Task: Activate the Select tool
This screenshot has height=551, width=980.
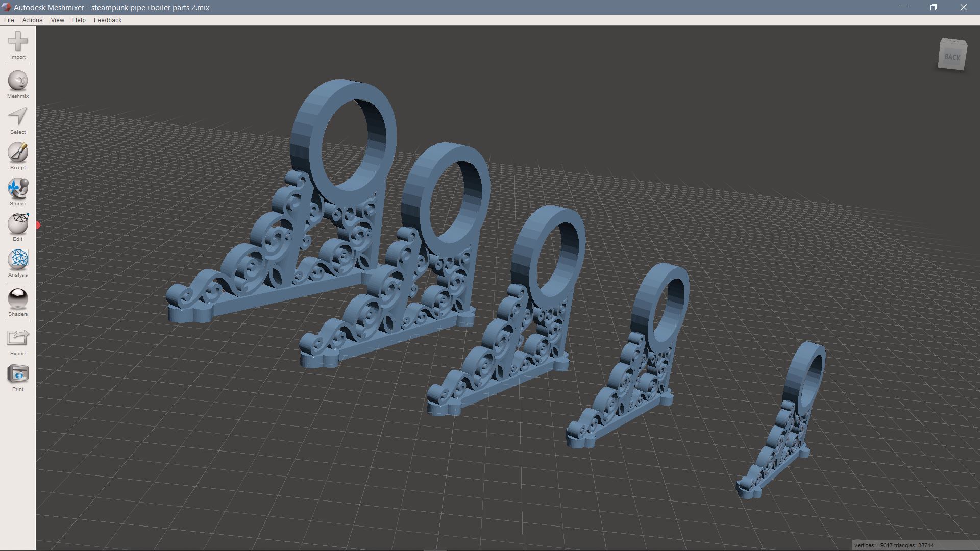Action: [x=18, y=120]
